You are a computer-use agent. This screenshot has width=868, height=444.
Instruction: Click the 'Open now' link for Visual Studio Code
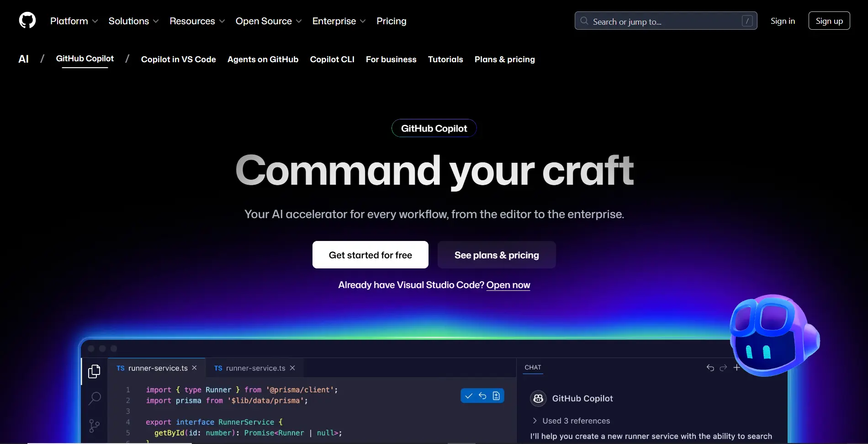coord(508,284)
